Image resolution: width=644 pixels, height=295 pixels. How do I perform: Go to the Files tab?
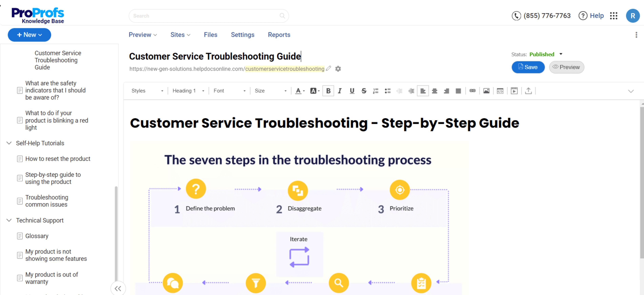tap(211, 35)
